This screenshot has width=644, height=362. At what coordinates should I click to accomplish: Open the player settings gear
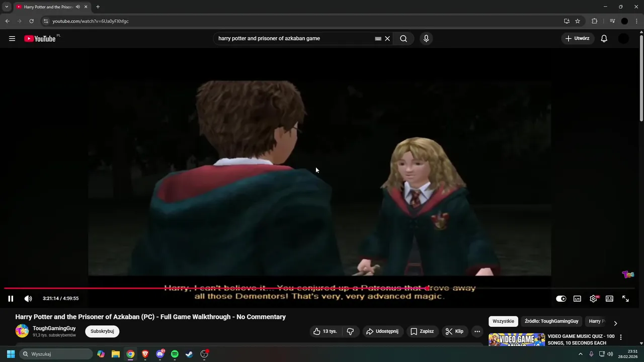coord(594,299)
